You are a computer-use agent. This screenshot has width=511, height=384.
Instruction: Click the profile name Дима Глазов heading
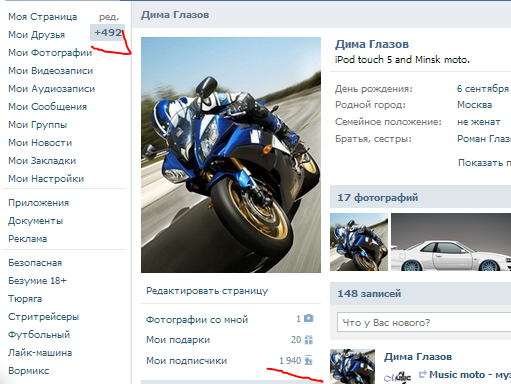pos(372,44)
